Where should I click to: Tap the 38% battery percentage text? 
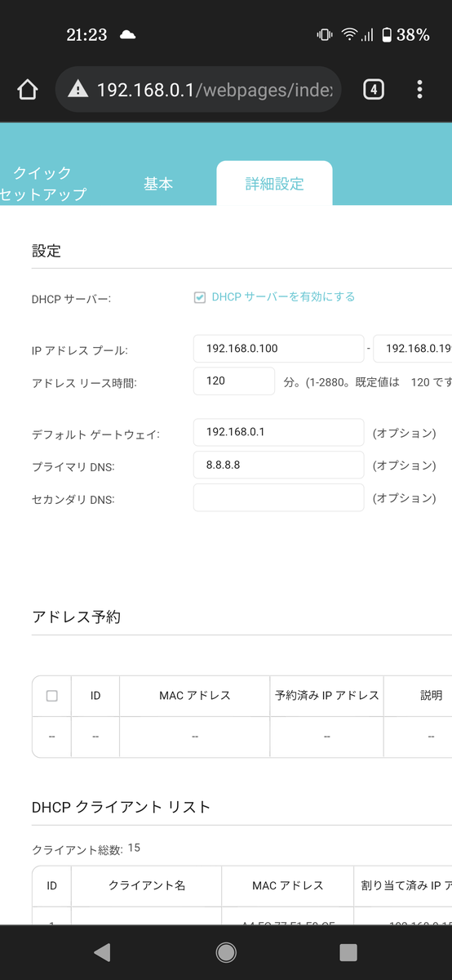point(413,34)
